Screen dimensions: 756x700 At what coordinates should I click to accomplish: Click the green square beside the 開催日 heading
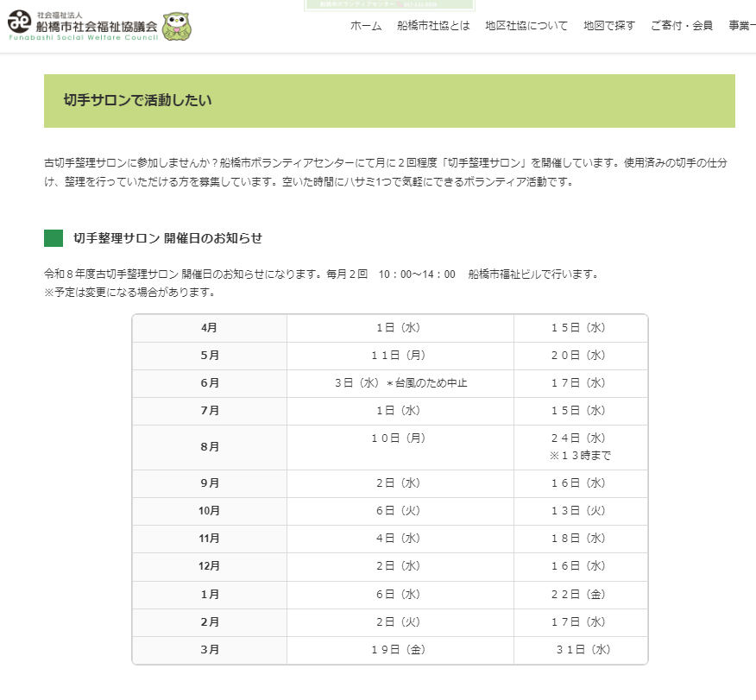pos(54,238)
